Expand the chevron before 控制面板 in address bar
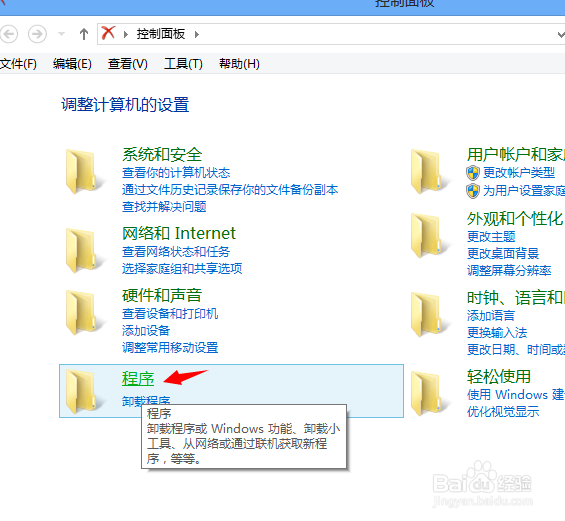The image size is (565, 521). coord(126,35)
